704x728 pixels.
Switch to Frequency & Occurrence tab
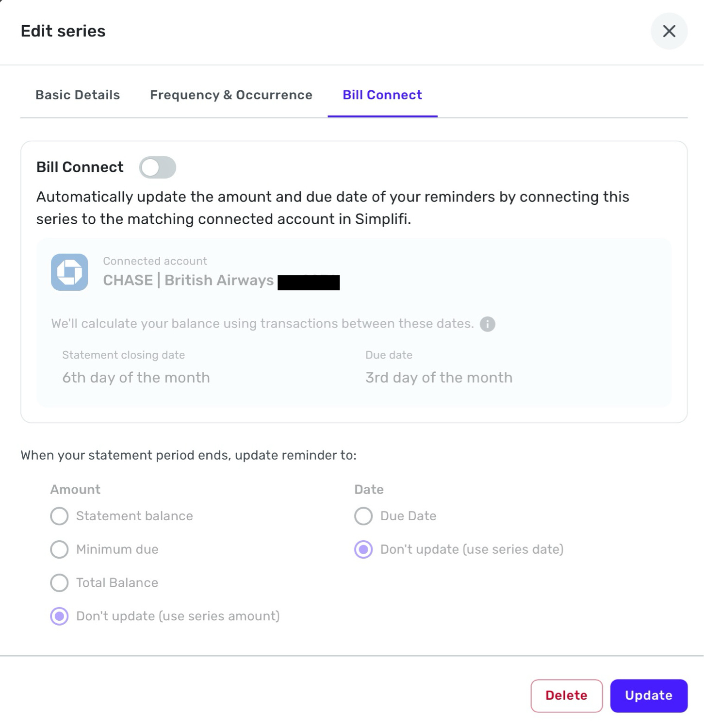(231, 95)
